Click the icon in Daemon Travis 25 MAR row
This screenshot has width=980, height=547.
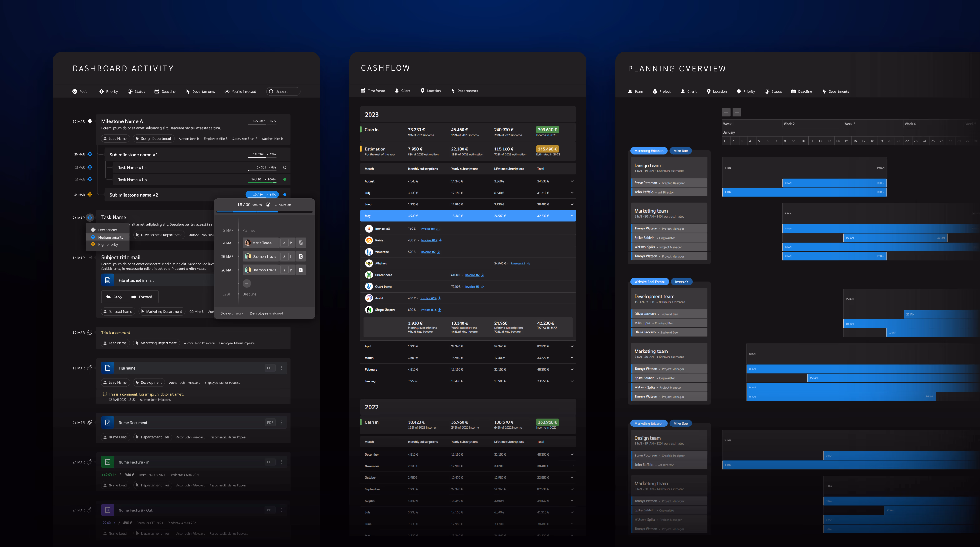coord(301,256)
